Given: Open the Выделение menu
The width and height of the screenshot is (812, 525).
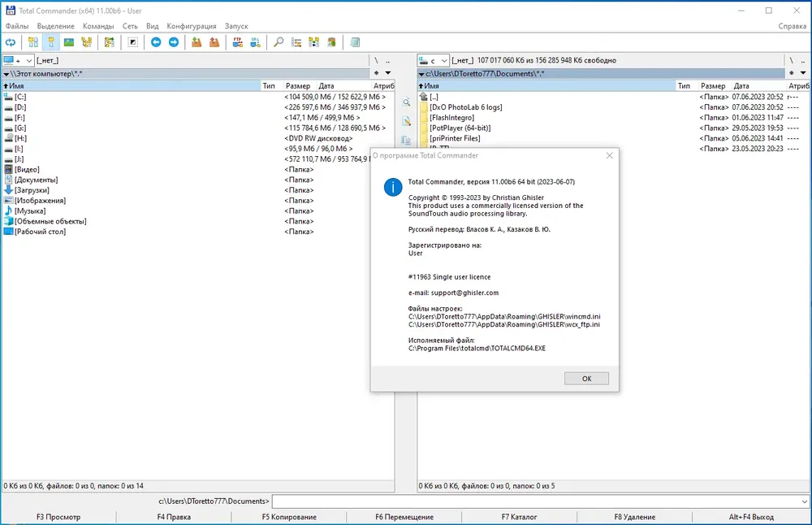Looking at the screenshot, I should tap(56, 26).
